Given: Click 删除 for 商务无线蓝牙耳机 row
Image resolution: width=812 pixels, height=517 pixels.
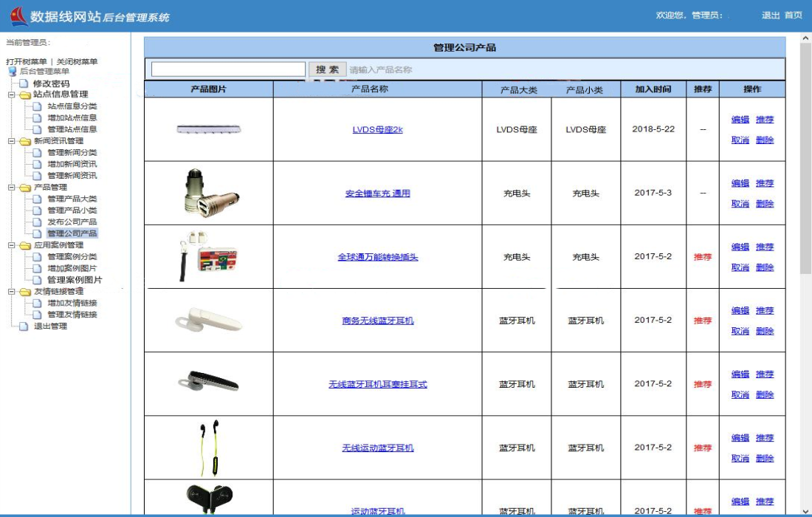Looking at the screenshot, I should (x=764, y=331).
